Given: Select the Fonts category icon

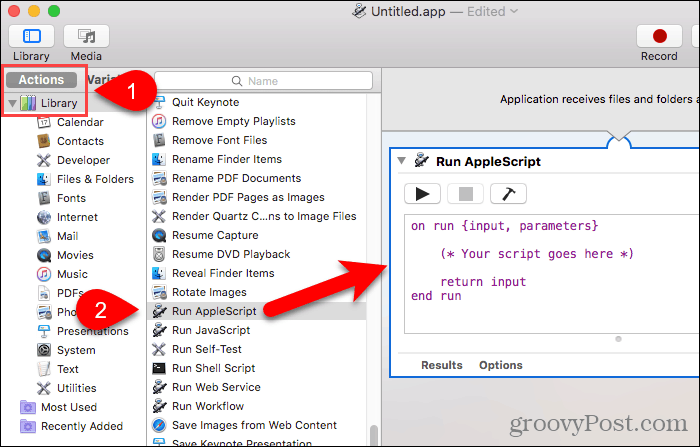Looking at the screenshot, I should click(44, 198).
